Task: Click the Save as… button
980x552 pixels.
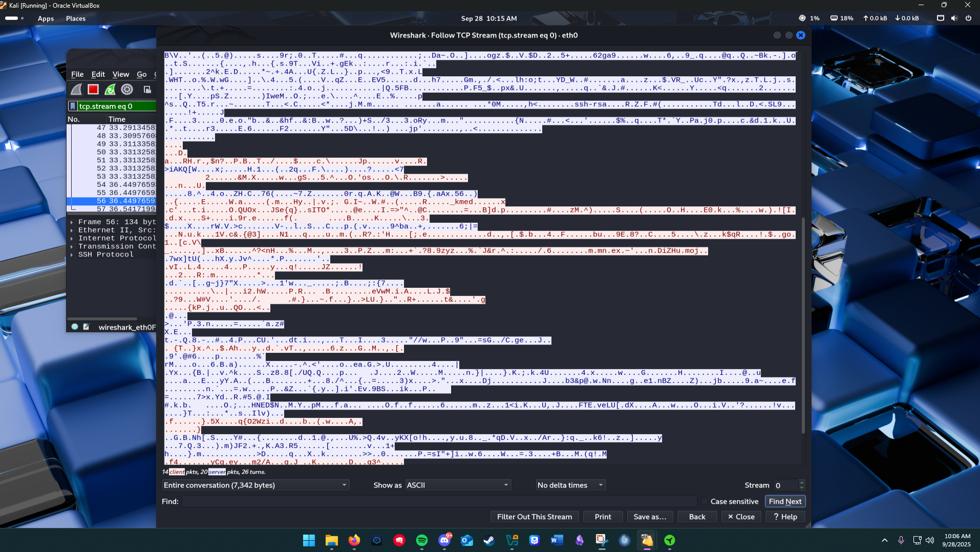Action: pyautogui.click(x=650, y=517)
